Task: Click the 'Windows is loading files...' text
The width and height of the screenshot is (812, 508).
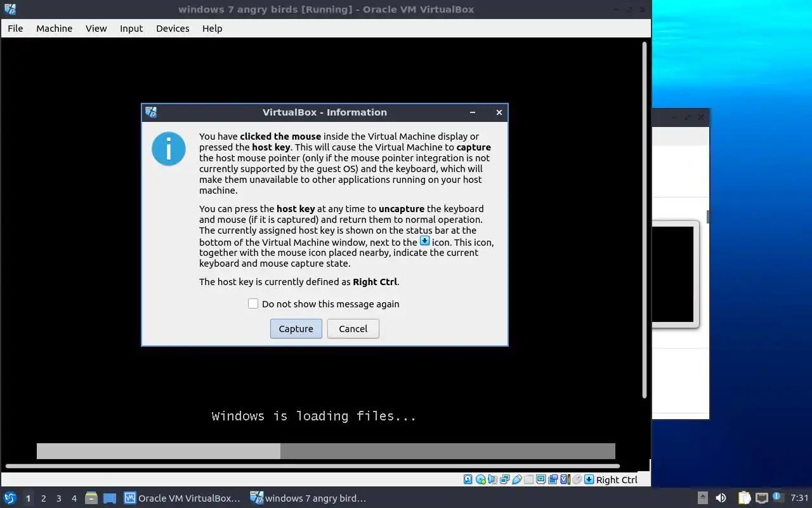Action: pyautogui.click(x=314, y=416)
